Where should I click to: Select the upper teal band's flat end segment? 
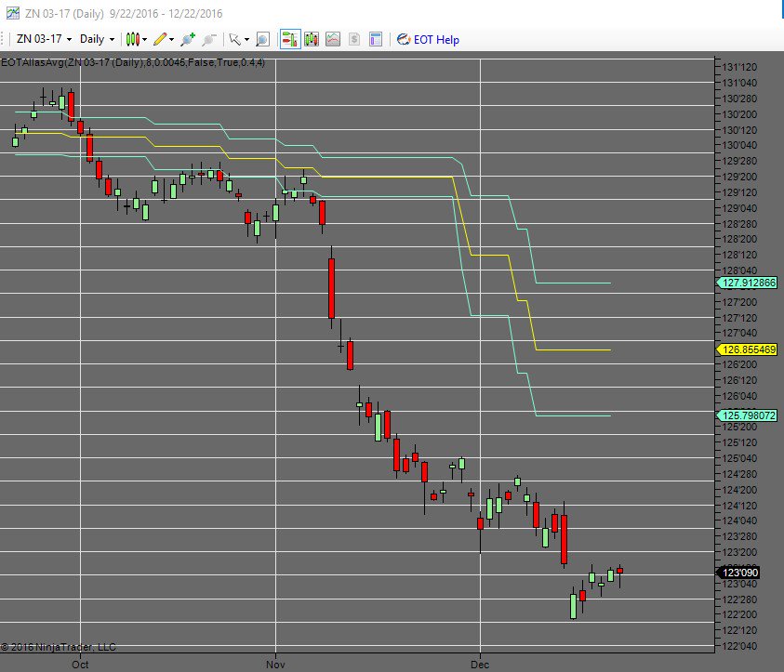(573, 283)
